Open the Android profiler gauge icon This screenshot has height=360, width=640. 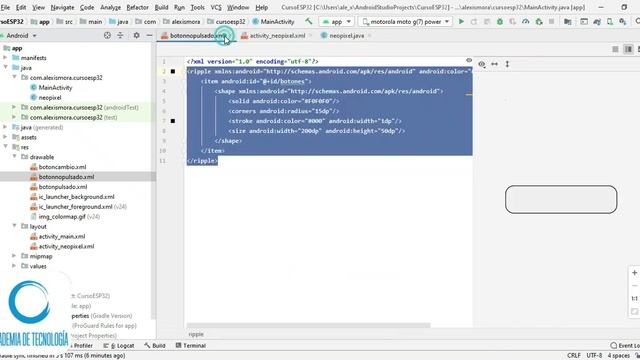[x=526, y=22]
